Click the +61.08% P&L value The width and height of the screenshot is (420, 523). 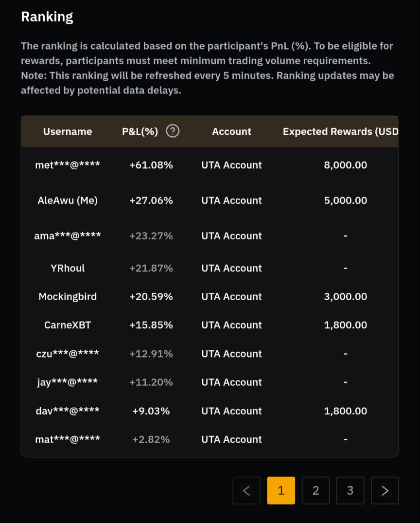click(151, 165)
